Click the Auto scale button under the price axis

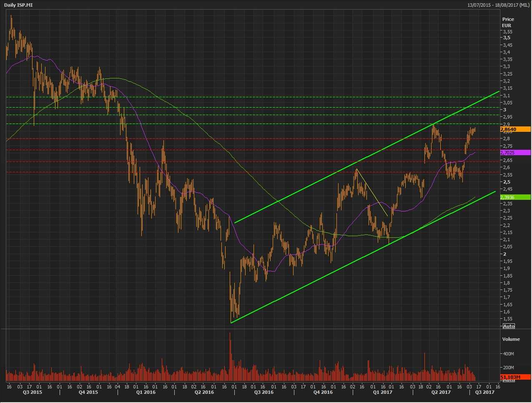509,326
